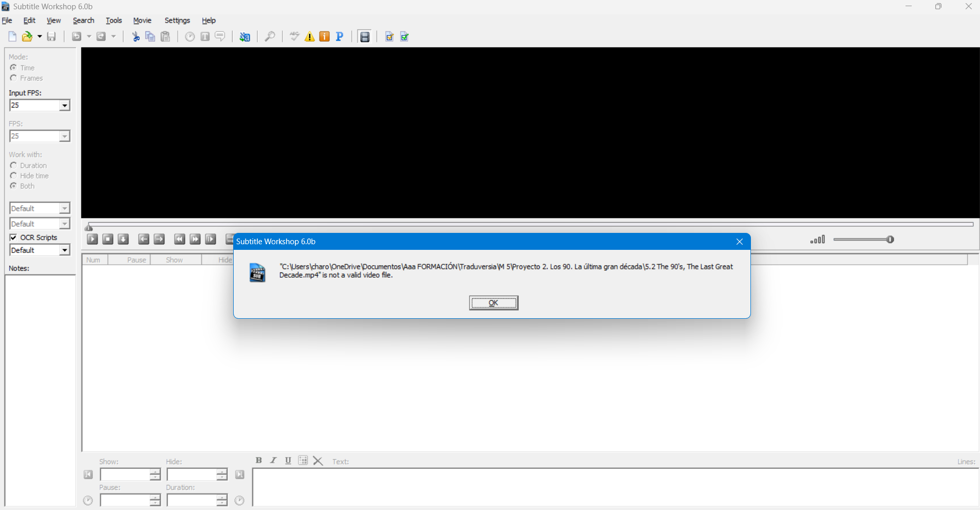Open the Tools menu
This screenshot has height=510, width=980.
click(x=114, y=21)
